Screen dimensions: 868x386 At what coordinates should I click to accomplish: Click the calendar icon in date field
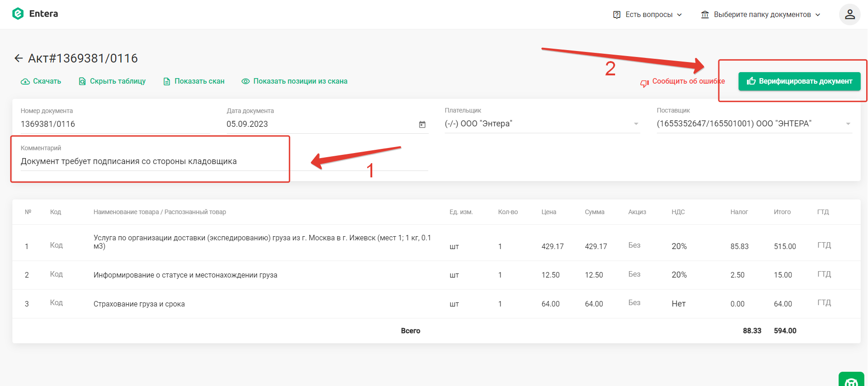pos(422,125)
